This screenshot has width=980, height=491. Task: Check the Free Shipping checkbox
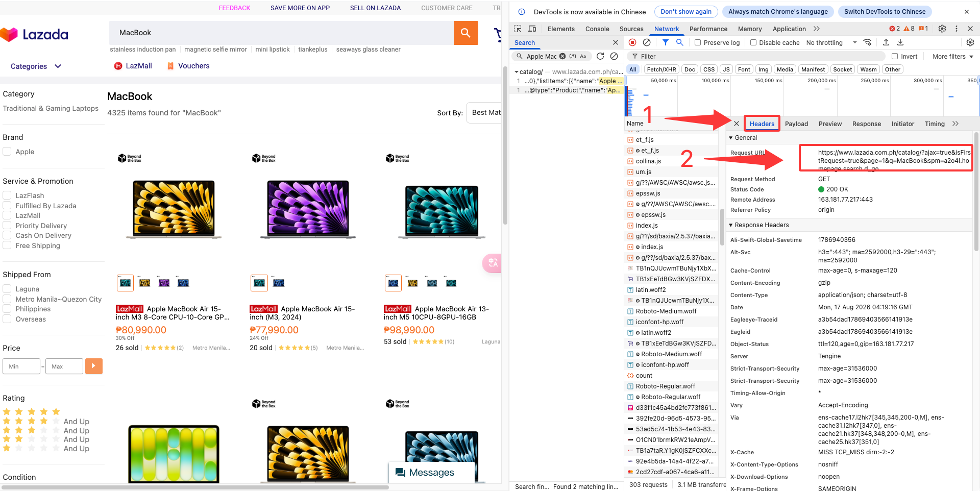click(7, 245)
